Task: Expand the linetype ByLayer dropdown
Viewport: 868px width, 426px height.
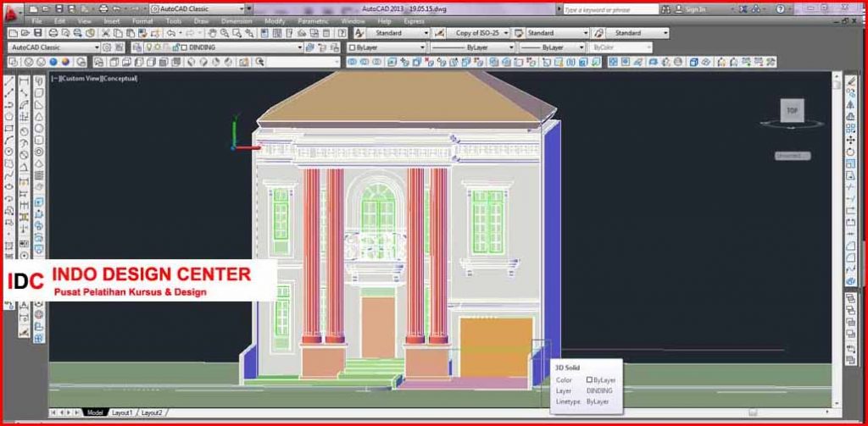Action: (x=511, y=47)
